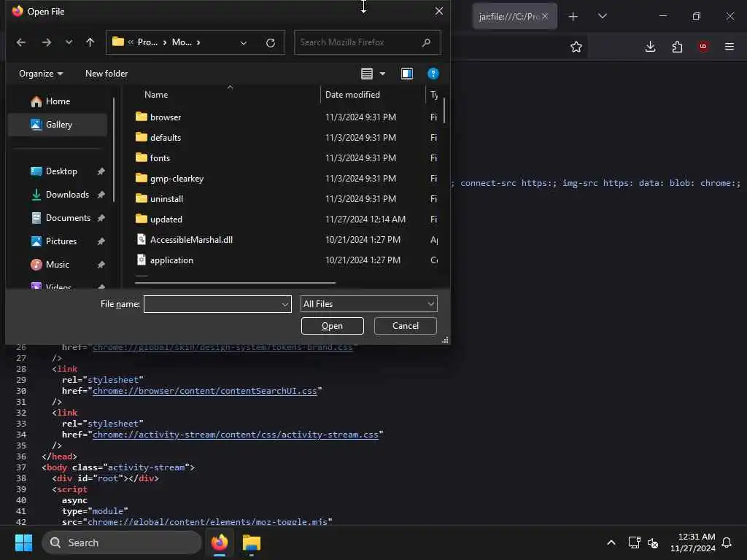Open dialog help button
747x560 pixels.
(433, 74)
